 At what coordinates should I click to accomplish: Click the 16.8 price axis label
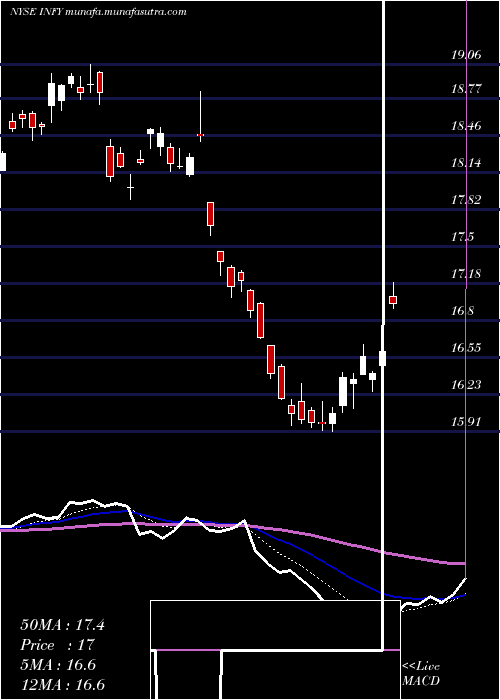[x=462, y=311]
